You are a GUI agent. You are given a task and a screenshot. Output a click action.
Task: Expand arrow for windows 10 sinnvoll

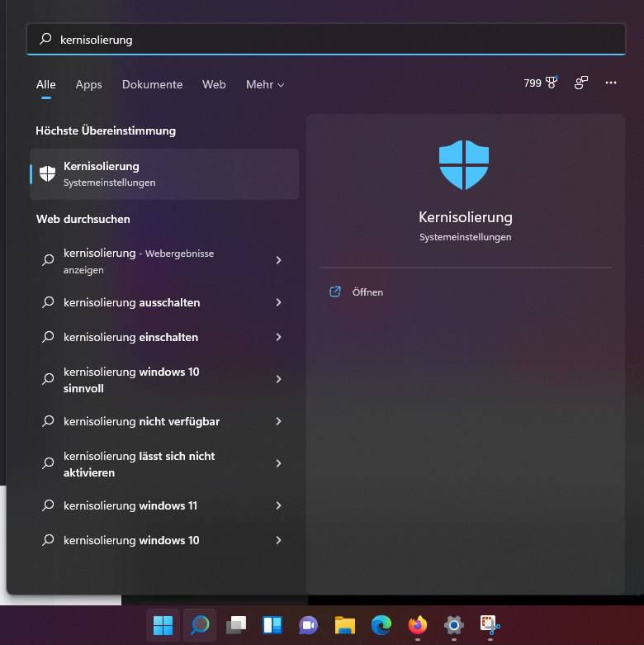(279, 379)
